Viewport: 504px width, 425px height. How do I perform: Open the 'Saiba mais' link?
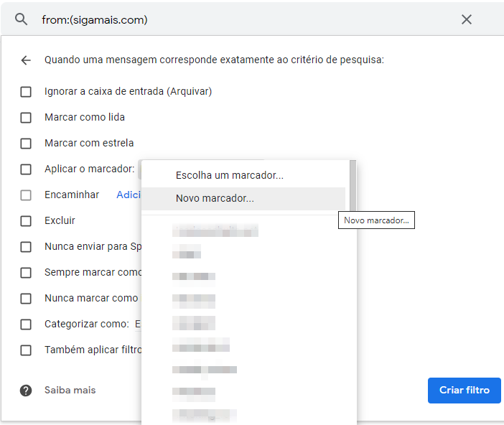70,390
